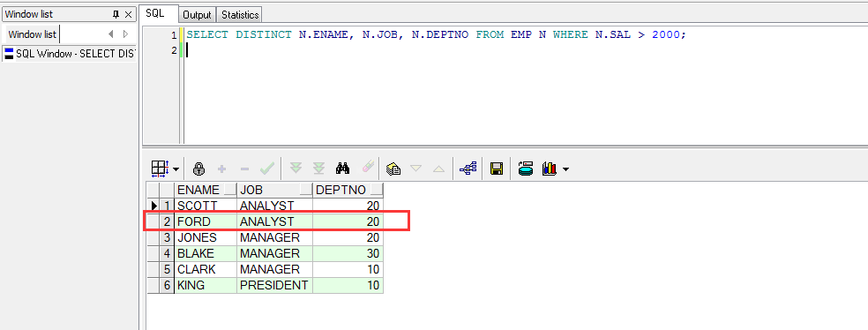Click the SCOTT cell
This screenshot has height=330, width=868.
(x=206, y=206)
